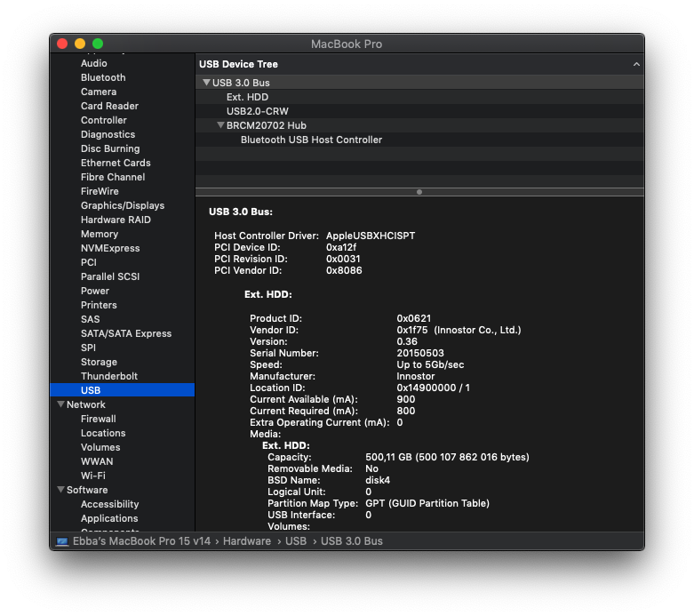Click the USB Device Tree column header

(419, 64)
